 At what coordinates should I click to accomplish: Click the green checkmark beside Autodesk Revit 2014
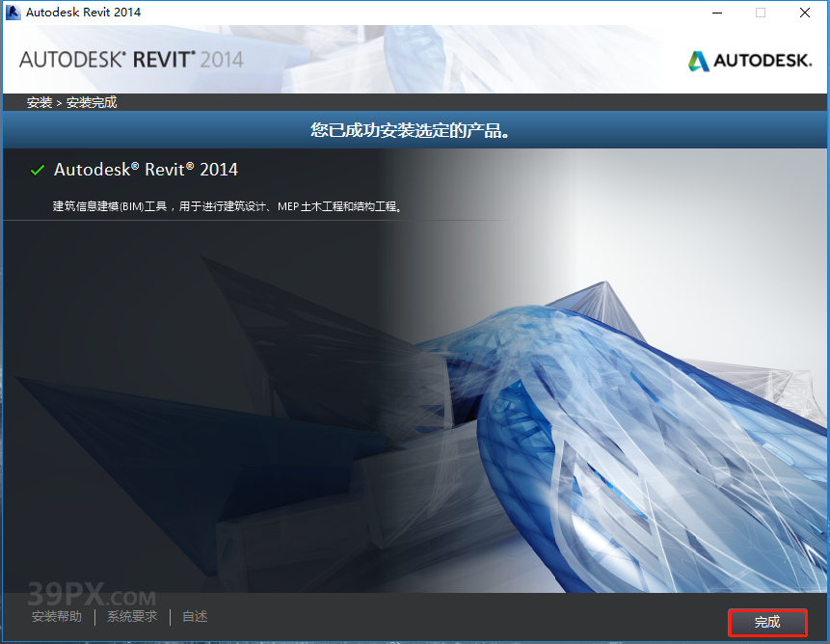(37, 170)
